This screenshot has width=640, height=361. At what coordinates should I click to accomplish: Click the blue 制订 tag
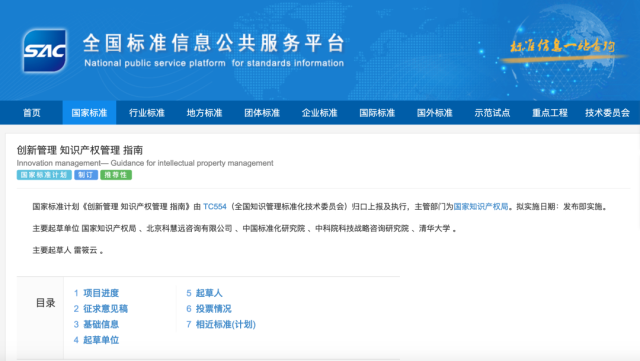point(86,175)
